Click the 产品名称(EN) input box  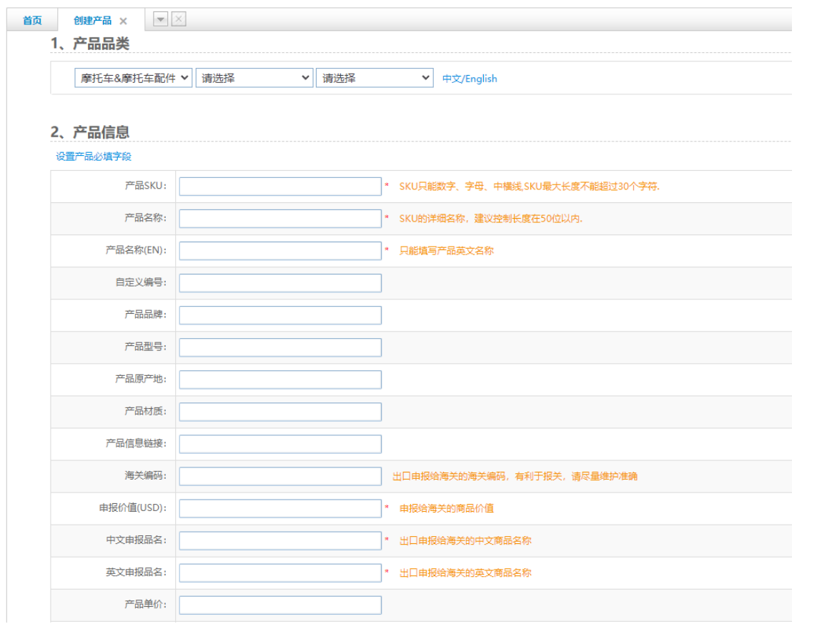tap(280, 251)
